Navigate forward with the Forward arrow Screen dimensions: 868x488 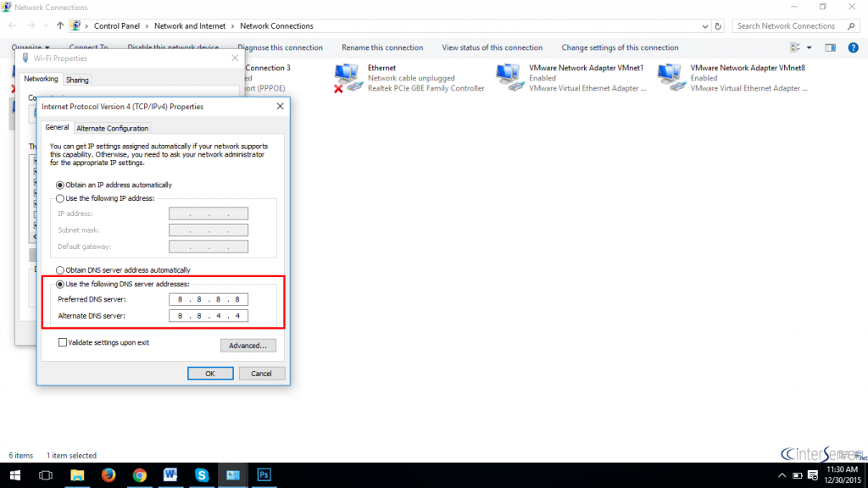(x=31, y=26)
